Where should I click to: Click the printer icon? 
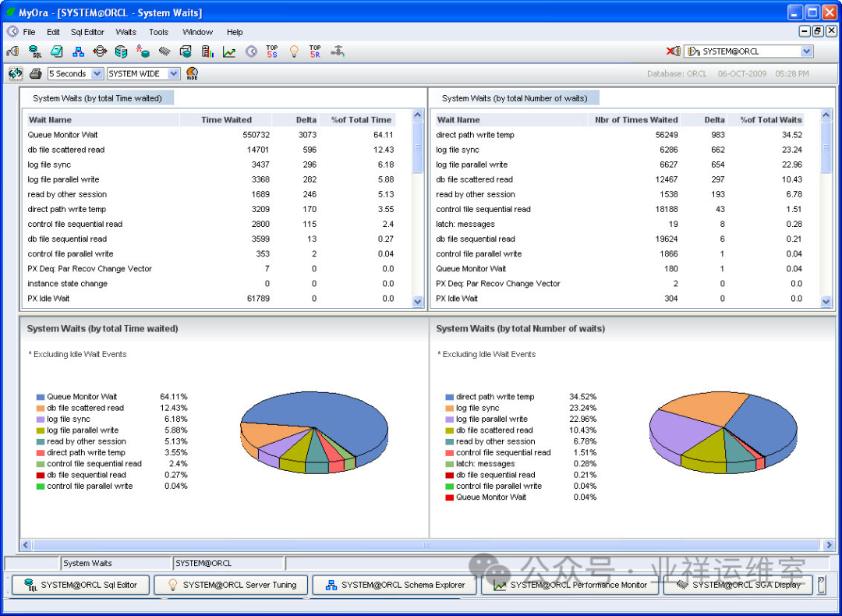coord(35,73)
